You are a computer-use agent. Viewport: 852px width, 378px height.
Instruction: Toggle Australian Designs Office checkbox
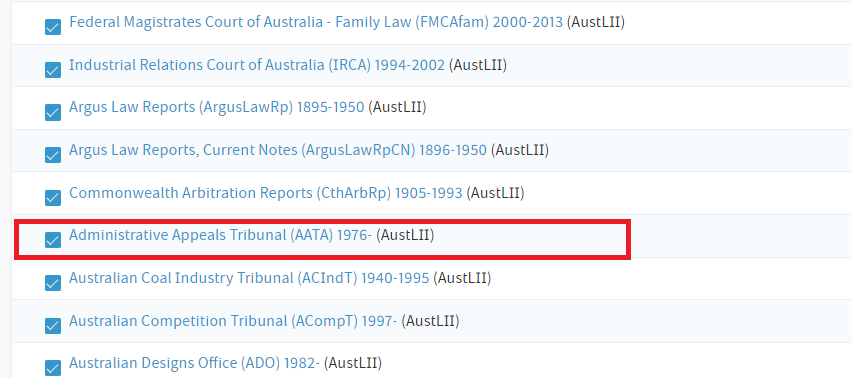click(53, 368)
